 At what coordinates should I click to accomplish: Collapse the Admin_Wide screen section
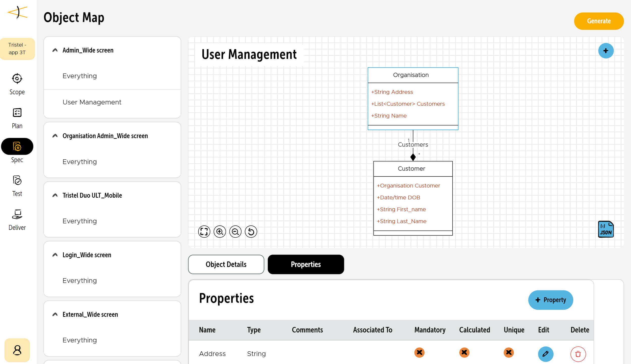(55, 50)
